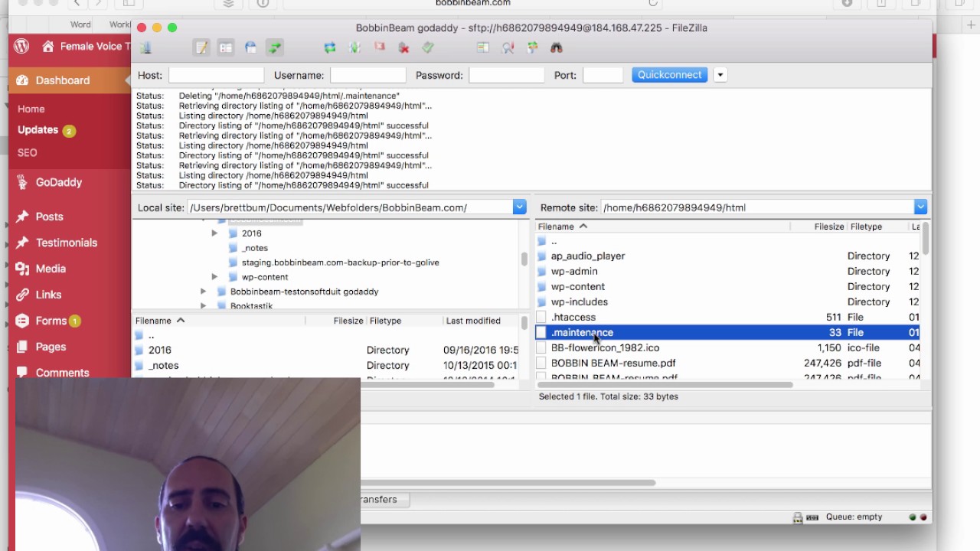Toggle processing of the transfer queue
The width and height of the screenshot is (980, 551).
tap(354, 47)
